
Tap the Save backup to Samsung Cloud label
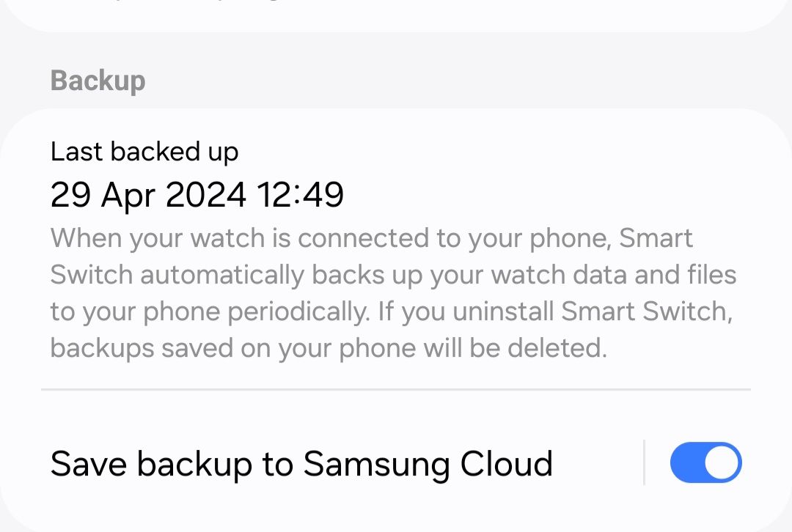click(301, 463)
